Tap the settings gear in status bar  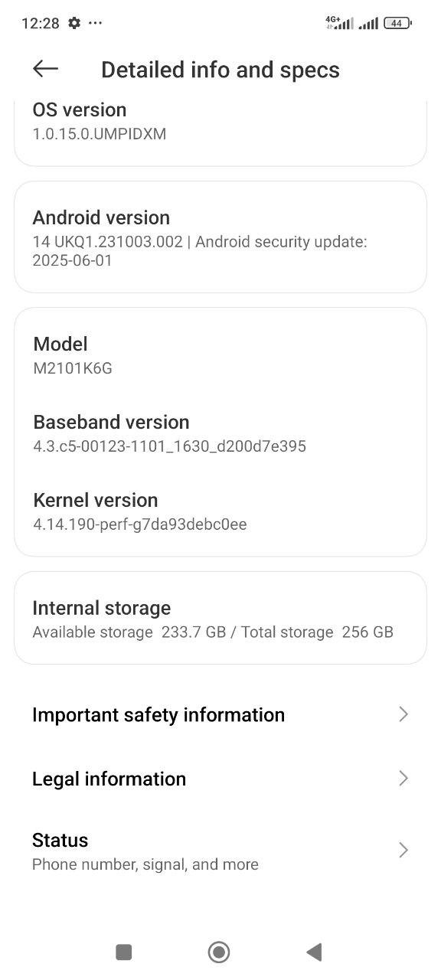73,23
